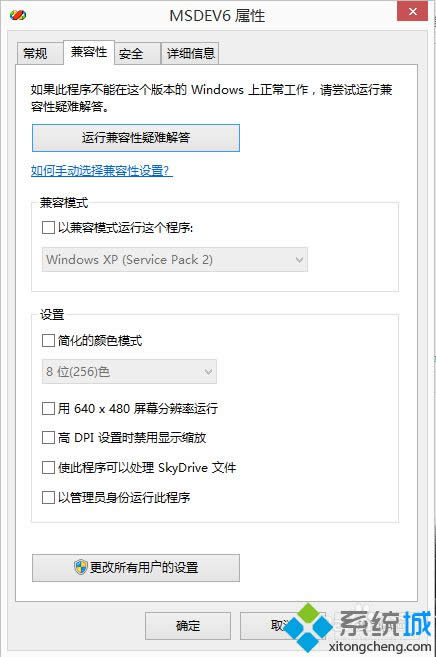The height and width of the screenshot is (657, 436).
Task: Switch to the 常规 tab
Action: click(x=36, y=54)
